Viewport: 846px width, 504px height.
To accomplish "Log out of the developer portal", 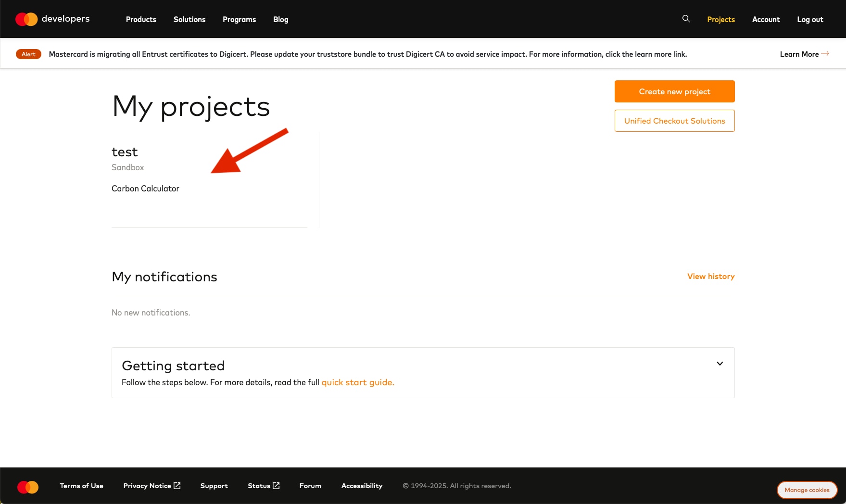I will [x=810, y=20].
